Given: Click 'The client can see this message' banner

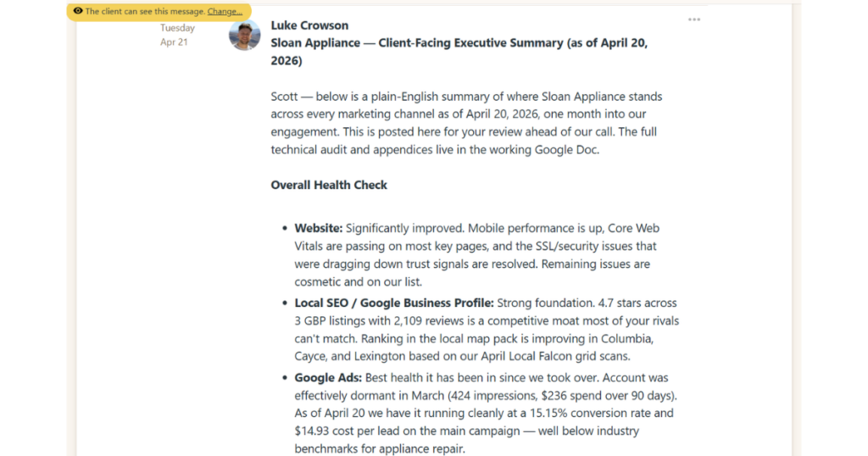Looking at the screenshot, I should pos(145,11).
